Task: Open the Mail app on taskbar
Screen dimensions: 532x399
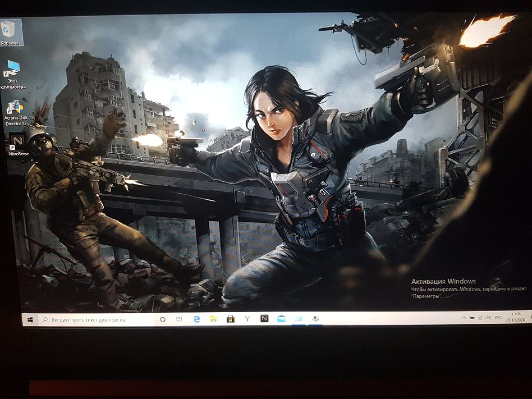Action: tap(282, 318)
